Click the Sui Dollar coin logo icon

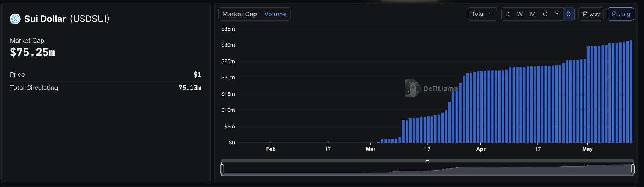(15, 19)
